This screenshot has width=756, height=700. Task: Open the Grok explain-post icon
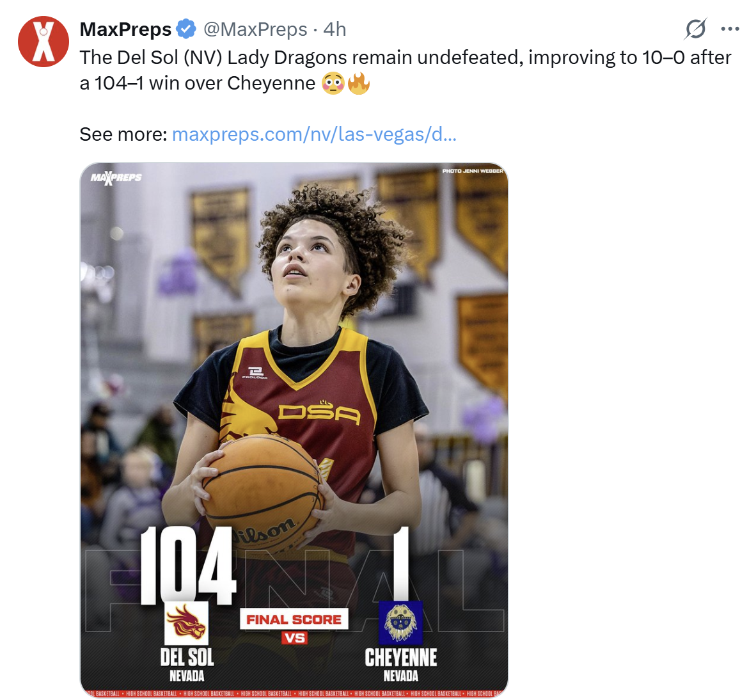(696, 28)
